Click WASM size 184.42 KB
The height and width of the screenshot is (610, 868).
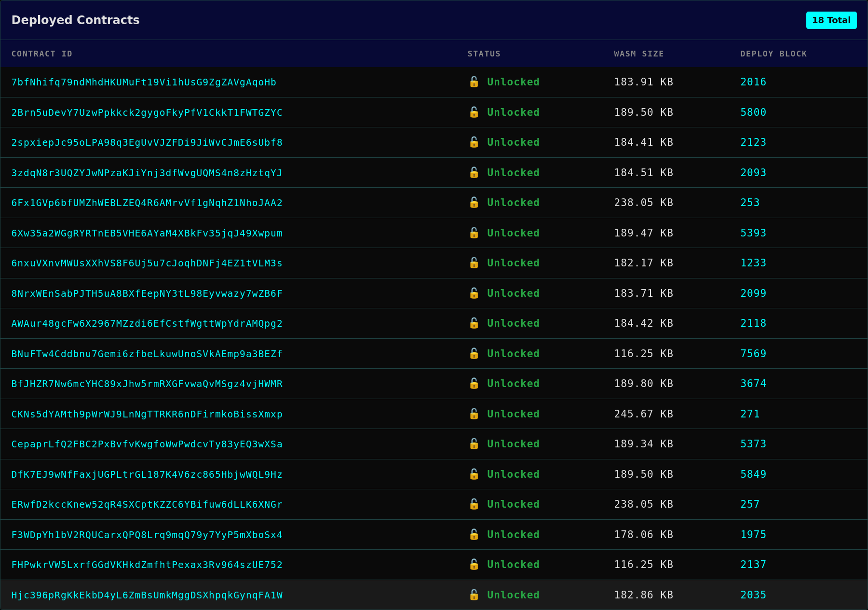click(643, 323)
